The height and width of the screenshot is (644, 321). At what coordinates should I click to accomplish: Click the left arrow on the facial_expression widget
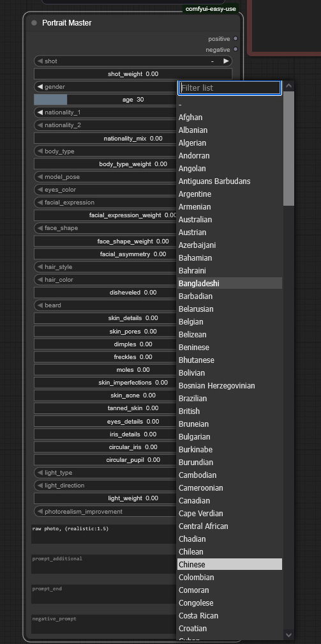[x=40, y=202]
